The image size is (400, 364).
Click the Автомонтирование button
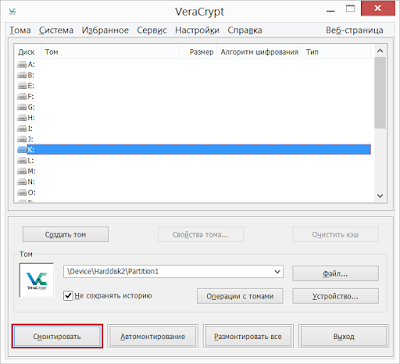153,336
